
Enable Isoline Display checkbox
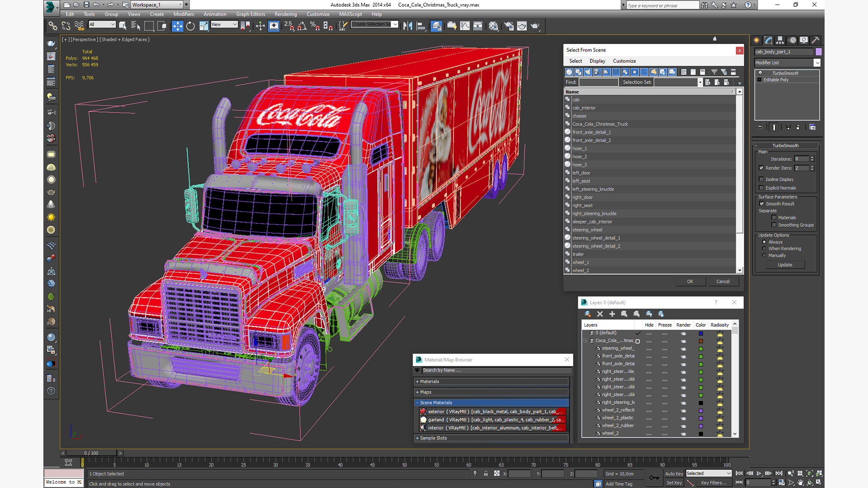pos(761,179)
